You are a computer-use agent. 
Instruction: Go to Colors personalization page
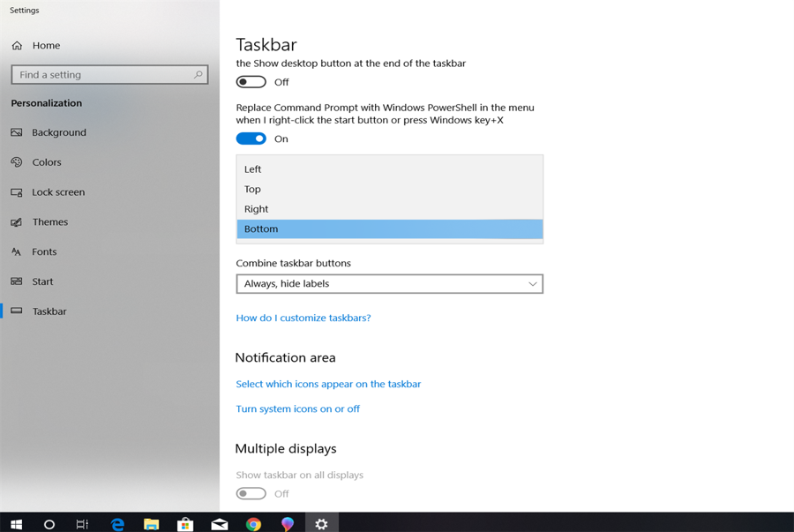pos(47,162)
